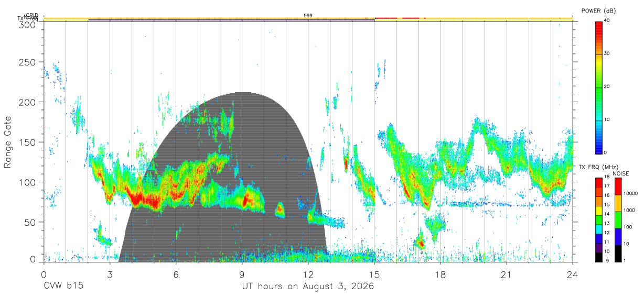Click the 200 tick on Range Gate axis
Screen dimensions: 644x297
tap(27, 102)
